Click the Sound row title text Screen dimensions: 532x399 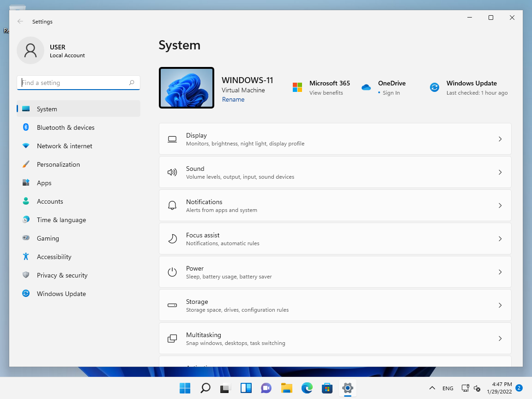(x=195, y=169)
